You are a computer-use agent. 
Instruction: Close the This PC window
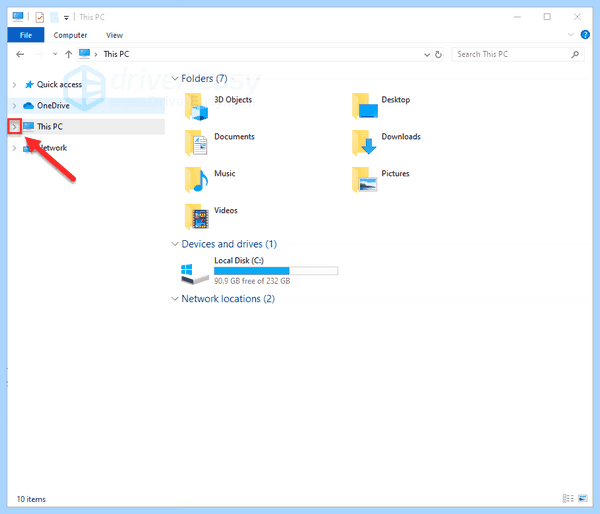577,17
